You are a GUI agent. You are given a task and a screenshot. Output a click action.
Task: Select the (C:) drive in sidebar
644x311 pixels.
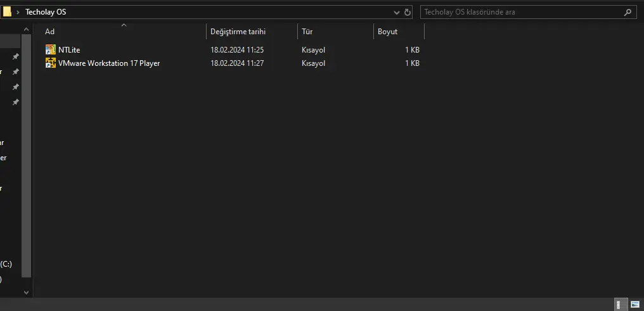(6, 264)
